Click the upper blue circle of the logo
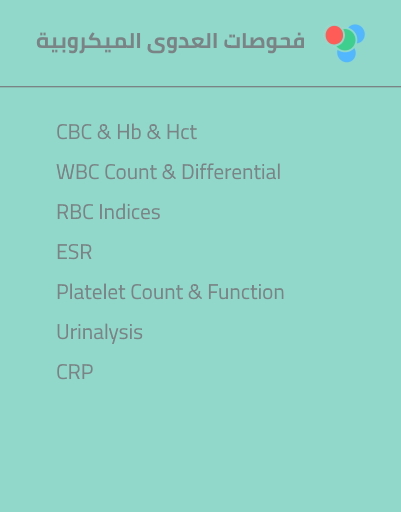 coord(358,32)
